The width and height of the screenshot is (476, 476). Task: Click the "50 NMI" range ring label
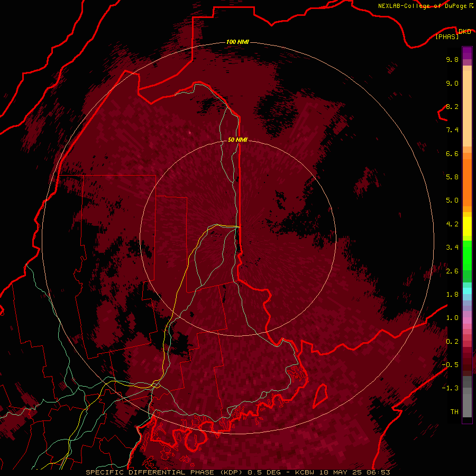(x=237, y=140)
